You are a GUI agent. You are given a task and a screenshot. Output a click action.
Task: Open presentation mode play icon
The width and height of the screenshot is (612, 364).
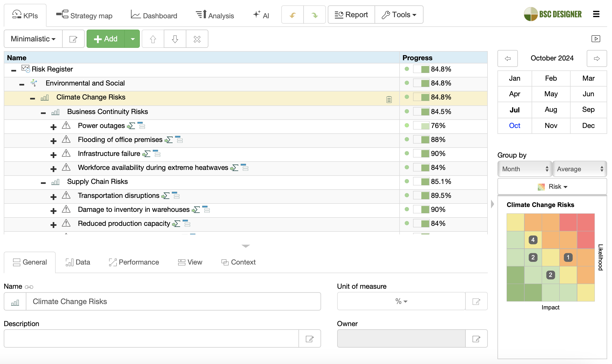(596, 39)
